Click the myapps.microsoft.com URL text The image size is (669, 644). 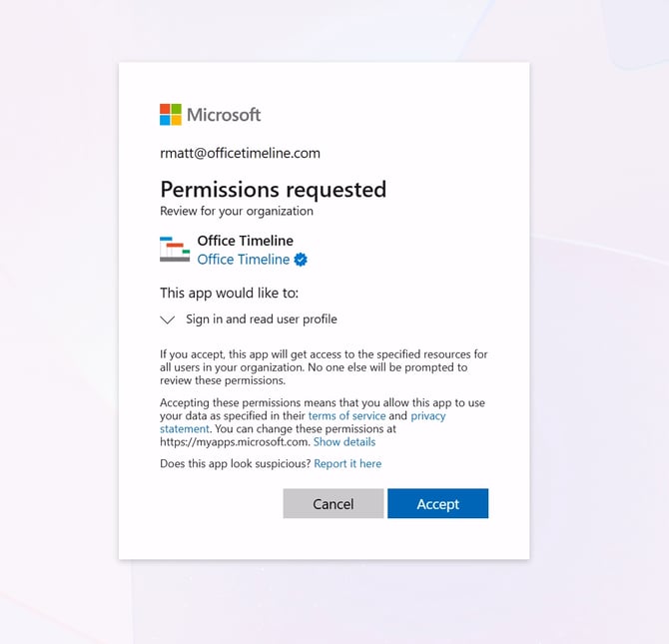pos(235,441)
